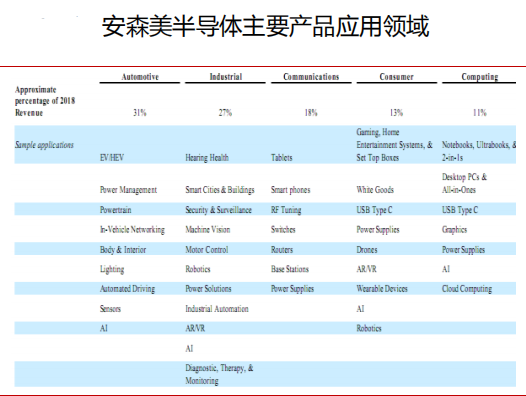This screenshot has width=526, height=396.
Task: Click the Notebooks, Ultrabooks, & 2-in-1s cell
Action: 479,151
